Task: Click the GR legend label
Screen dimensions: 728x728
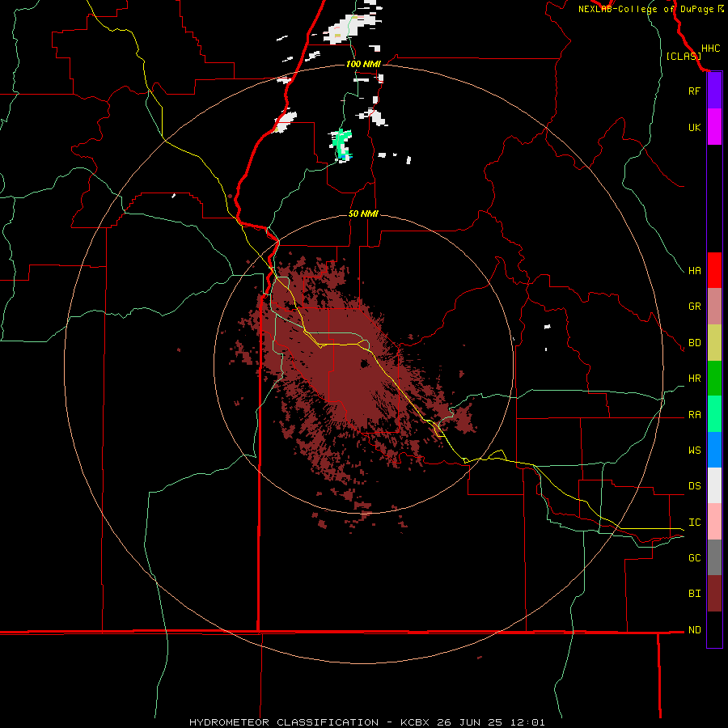Action: click(x=694, y=307)
